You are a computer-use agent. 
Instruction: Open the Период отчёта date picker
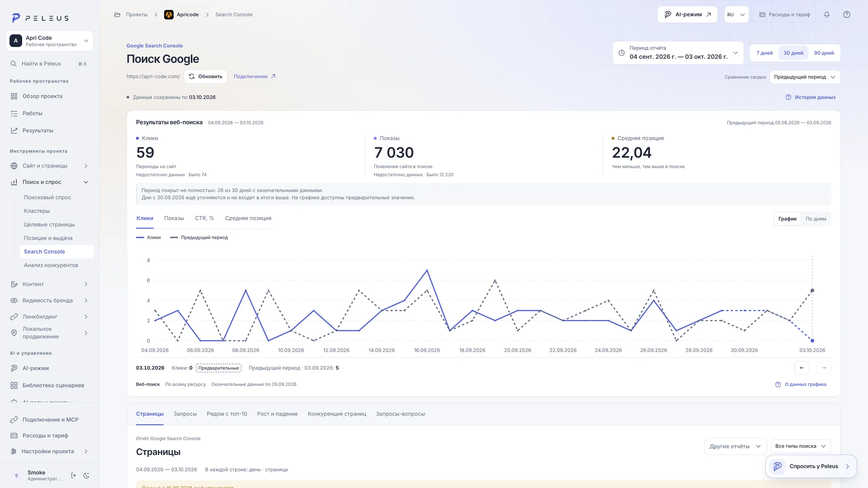tap(678, 53)
